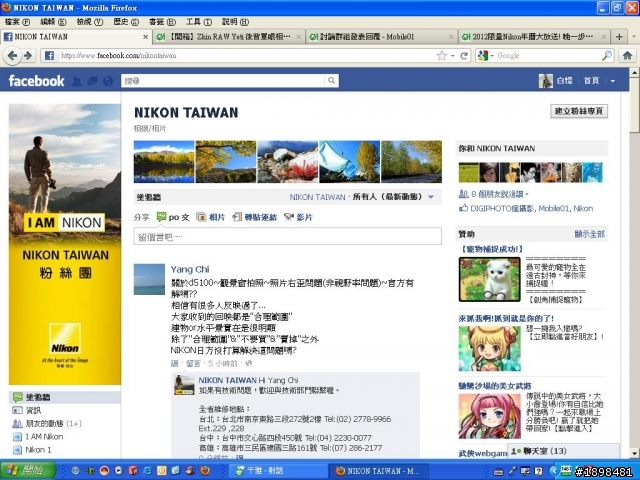Expand wall filter 所有人 (最新動態) dropdown

coord(431,197)
